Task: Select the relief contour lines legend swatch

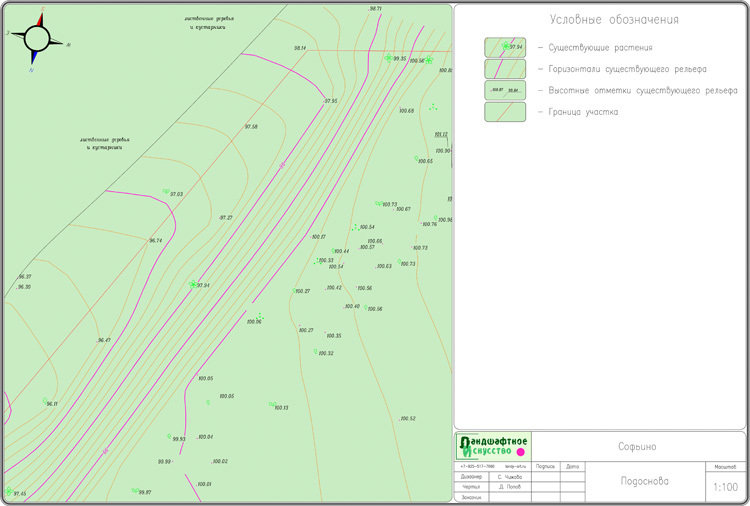Action: coord(505,69)
